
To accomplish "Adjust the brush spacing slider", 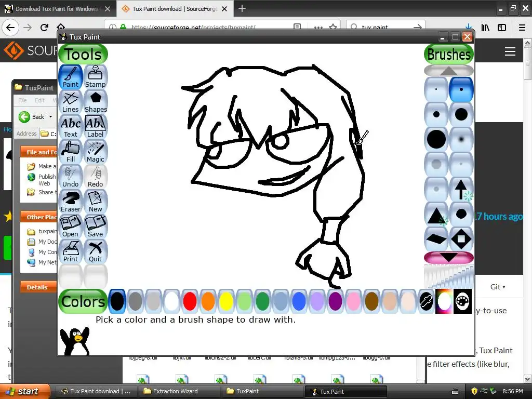I will tap(448, 276).
